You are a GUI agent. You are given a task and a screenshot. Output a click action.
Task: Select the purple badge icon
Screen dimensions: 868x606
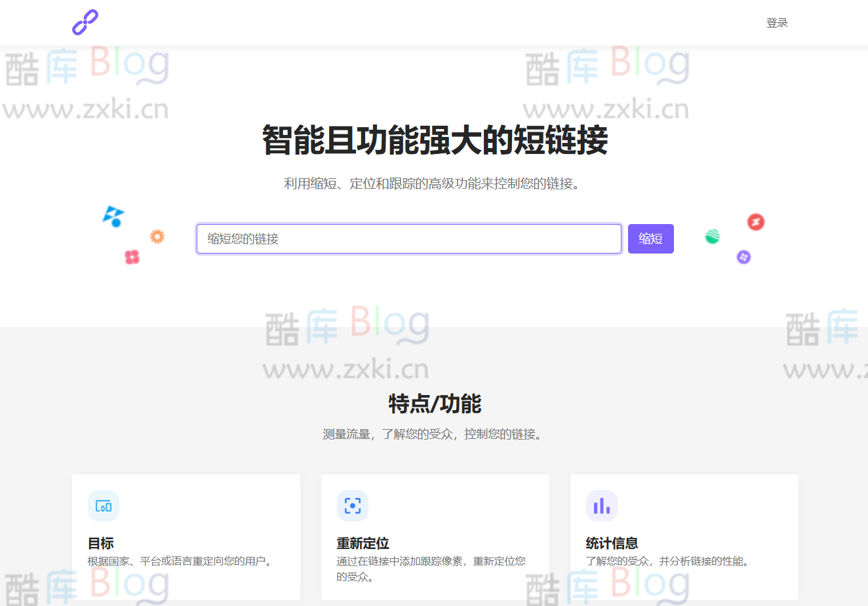pyautogui.click(x=743, y=257)
